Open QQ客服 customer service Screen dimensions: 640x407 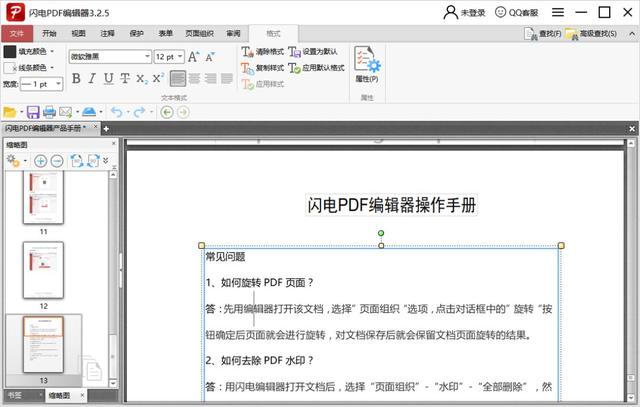(517, 12)
